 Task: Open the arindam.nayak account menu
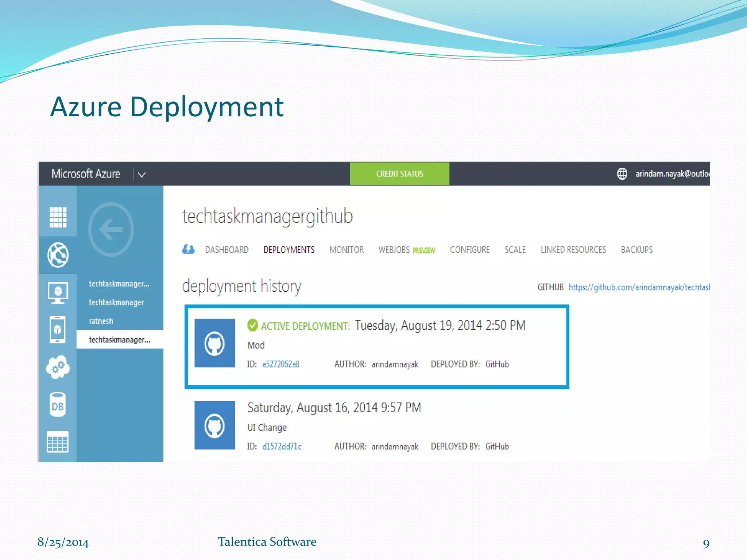[672, 174]
